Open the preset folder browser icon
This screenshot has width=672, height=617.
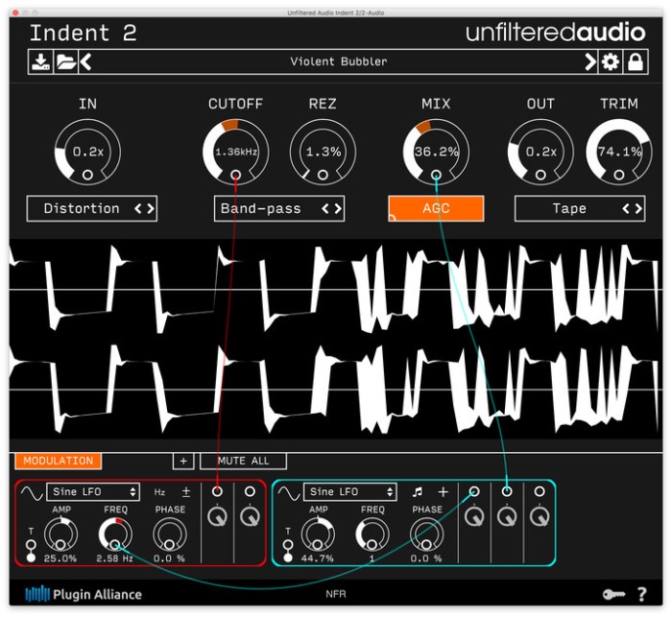65,61
